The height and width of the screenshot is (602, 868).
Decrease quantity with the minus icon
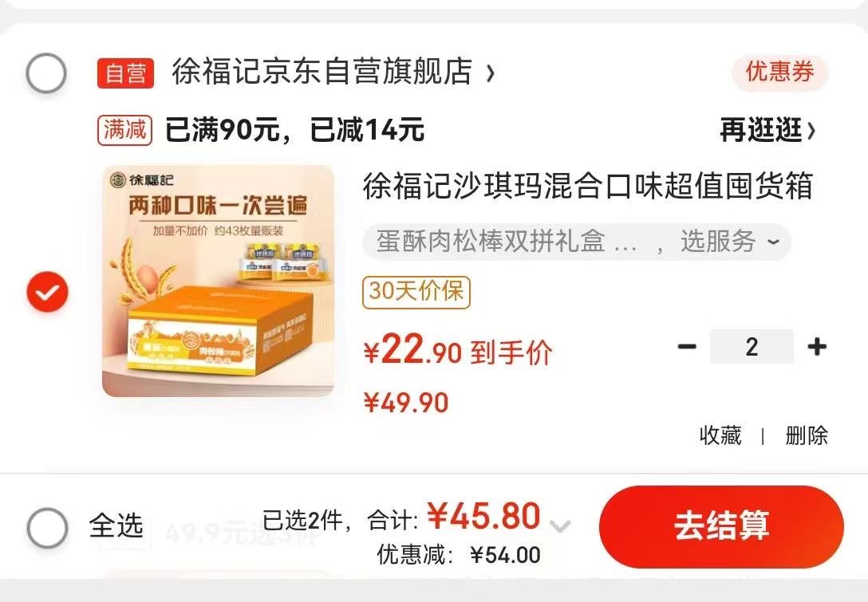click(x=687, y=347)
